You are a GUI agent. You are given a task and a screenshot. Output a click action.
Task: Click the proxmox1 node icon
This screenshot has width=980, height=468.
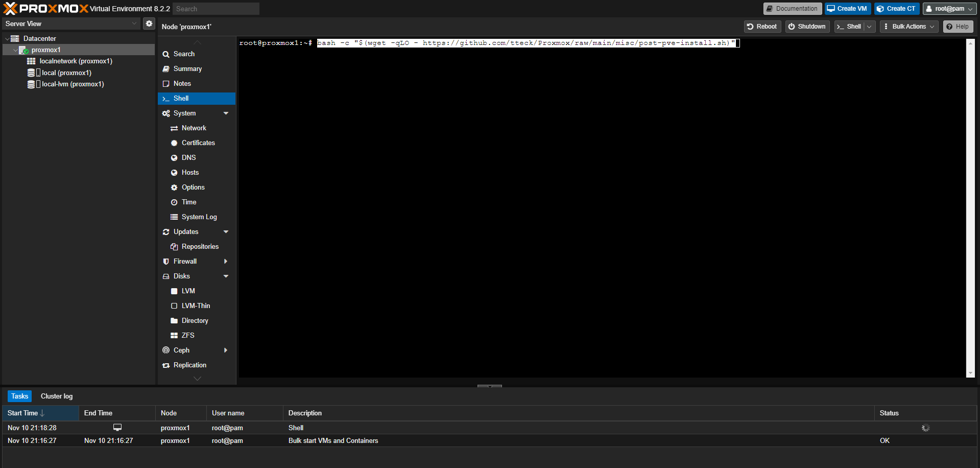pos(23,50)
